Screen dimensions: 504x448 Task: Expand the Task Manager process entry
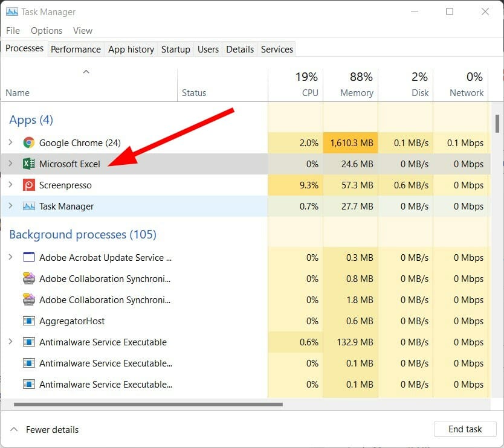coord(11,206)
